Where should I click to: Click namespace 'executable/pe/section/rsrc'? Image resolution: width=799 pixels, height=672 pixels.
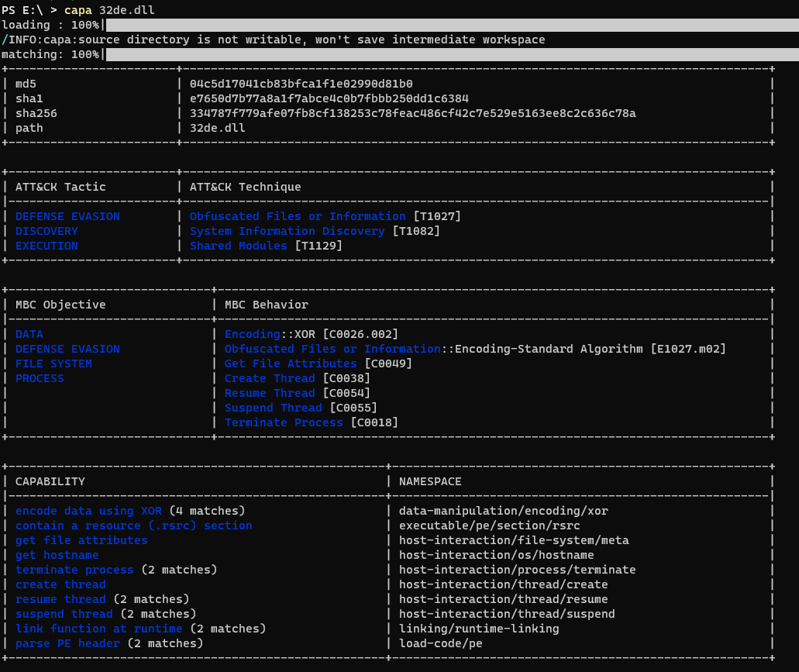[x=490, y=526]
